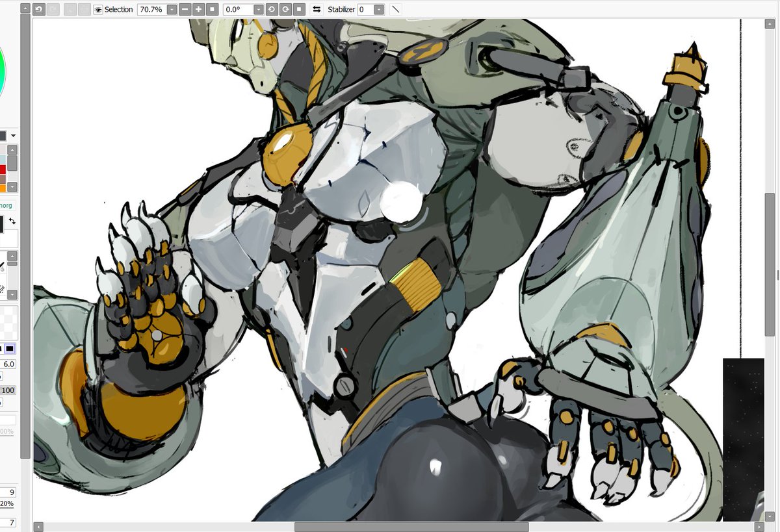Reset zoom with the square button
The image size is (780, 532).
tap(211, 10)
